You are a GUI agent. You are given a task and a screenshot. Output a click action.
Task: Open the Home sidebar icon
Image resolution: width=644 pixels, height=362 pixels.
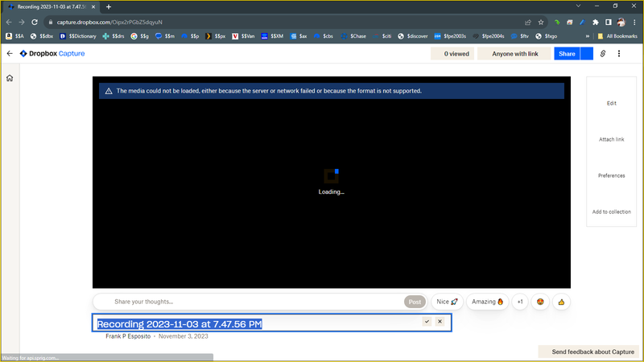pyautogui.click(x=10, y=78)
